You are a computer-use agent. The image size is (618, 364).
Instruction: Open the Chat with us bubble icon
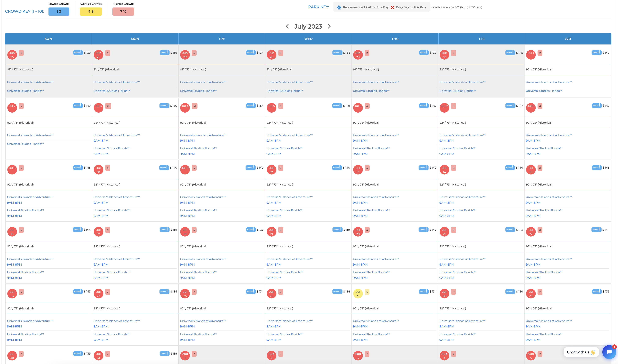[x=609, y=352]
